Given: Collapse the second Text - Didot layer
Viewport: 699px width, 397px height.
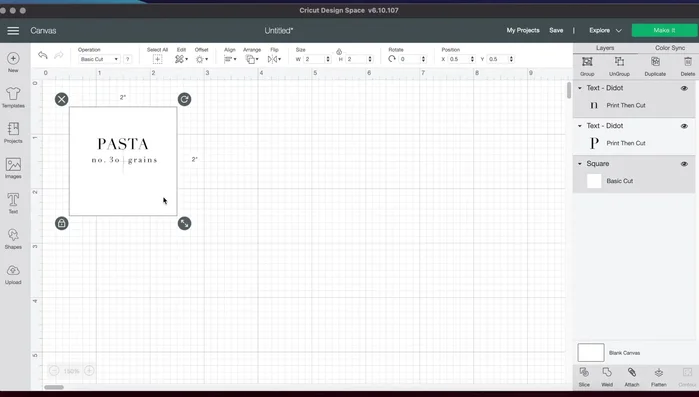Looking at the screenshot, I should (580, 126).
